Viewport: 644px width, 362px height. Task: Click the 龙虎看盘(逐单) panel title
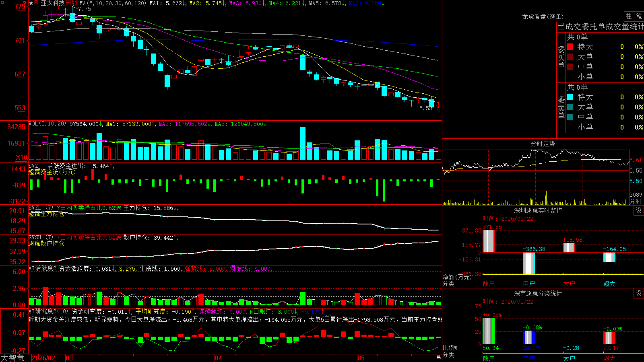pos(543,16)
